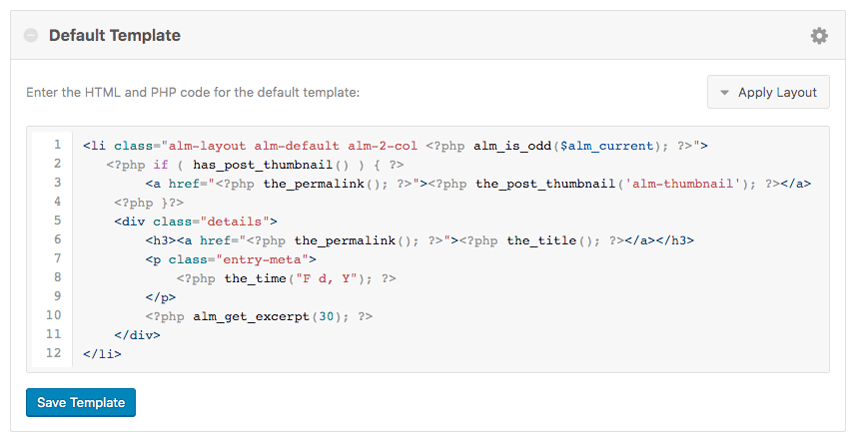Screen dimensions: 856x442
Task: Place cursor on div class="details" line
Action: (x=195, y=222)
